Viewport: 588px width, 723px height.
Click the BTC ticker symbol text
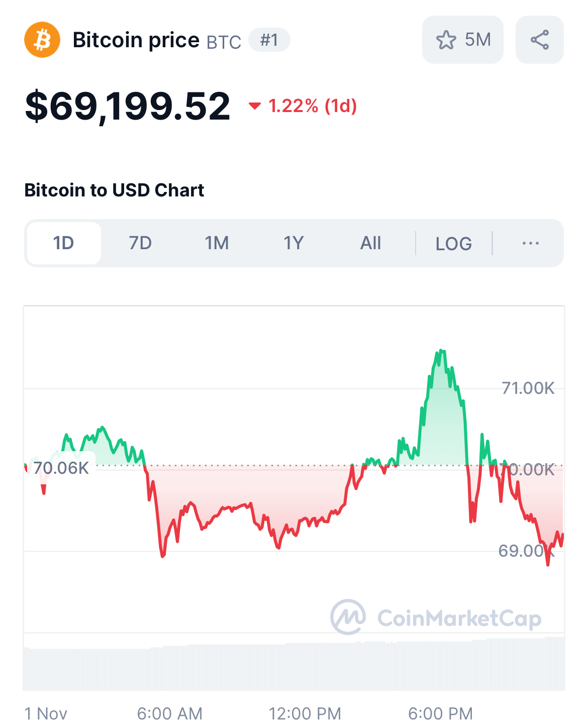224,42
